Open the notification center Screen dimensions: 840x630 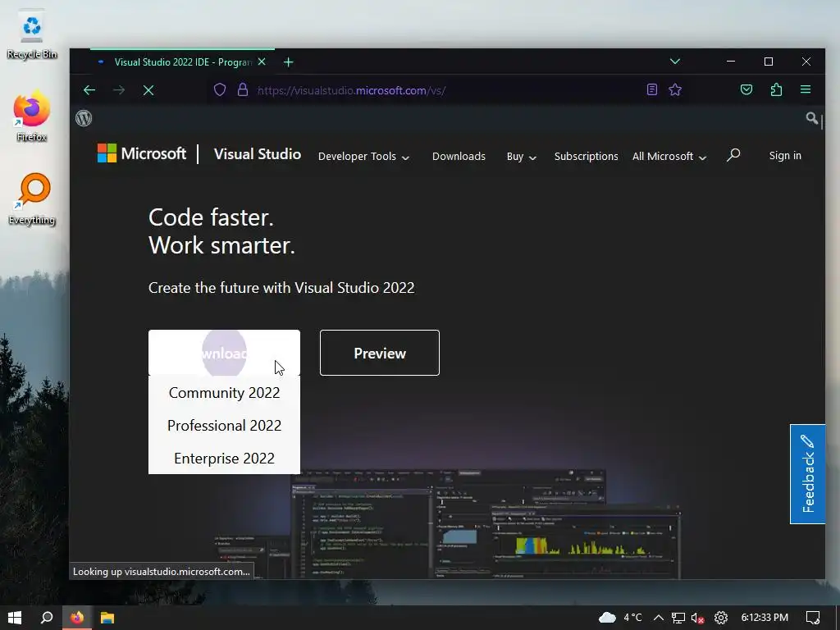(x=813, y=618)
